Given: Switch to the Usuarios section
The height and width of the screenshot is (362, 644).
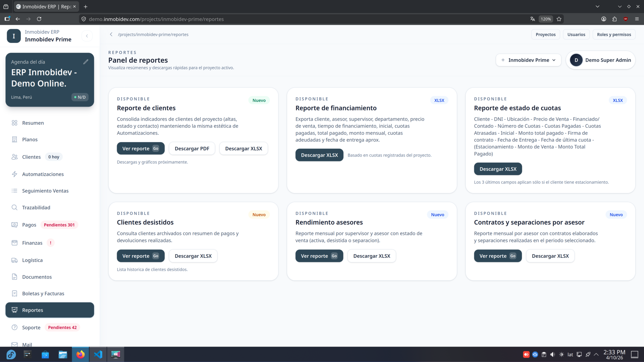Looking at the screenshot, I should coord(576,34).
